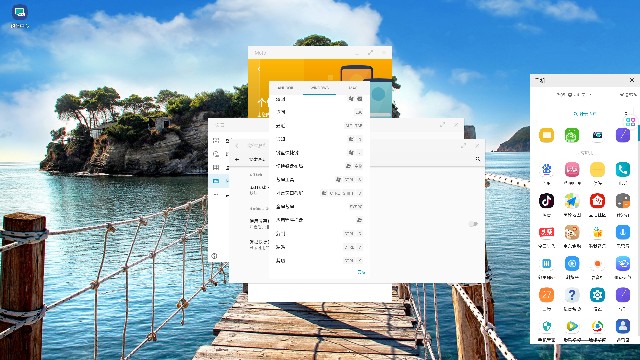Toggle the colorful grid view button
This screenshot has height=360, width=640.
[630, 122]
